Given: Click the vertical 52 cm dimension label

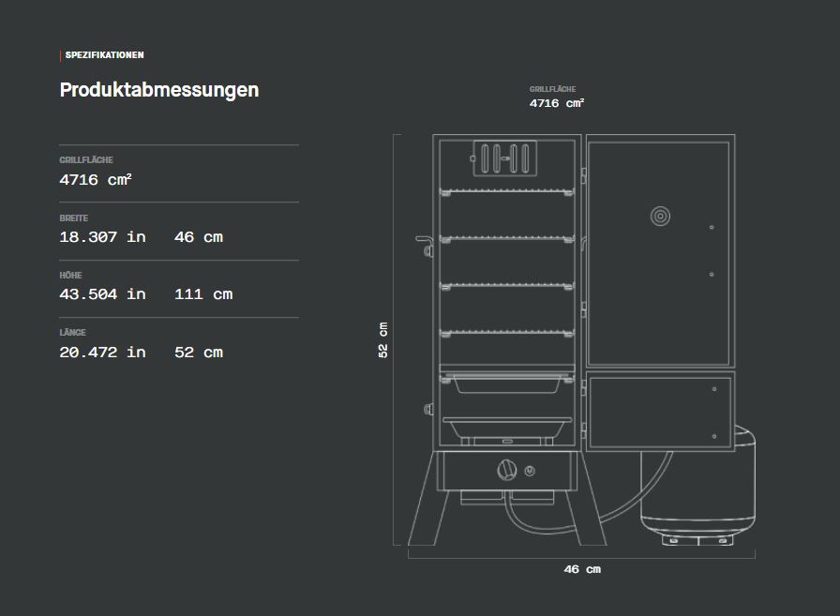Looking at the screenshot, I should 382,339.
